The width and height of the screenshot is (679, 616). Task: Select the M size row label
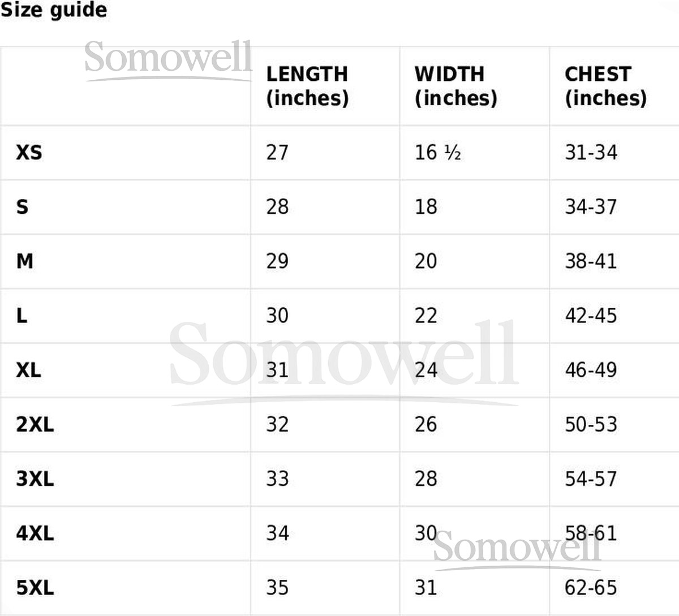[25, 261]
